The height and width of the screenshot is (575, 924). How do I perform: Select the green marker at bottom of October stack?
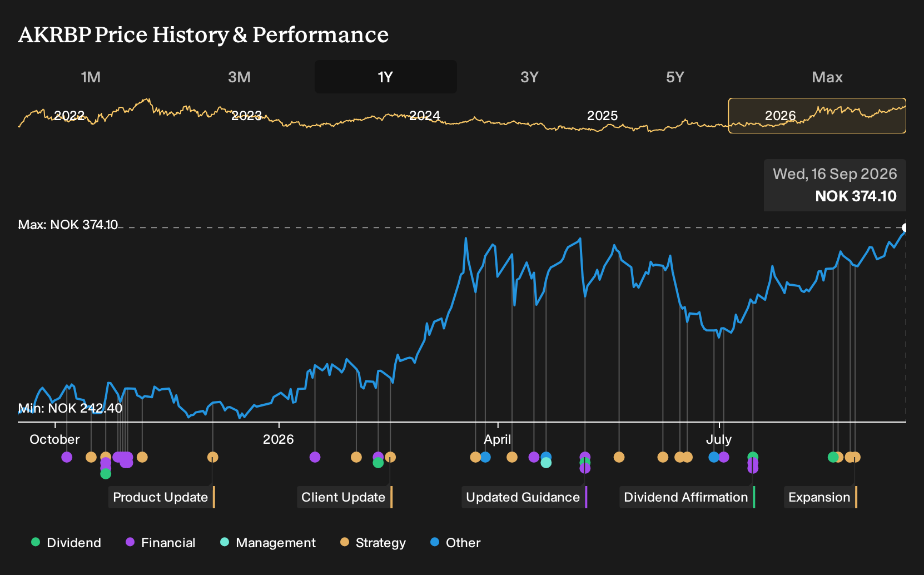pos(106,474)
